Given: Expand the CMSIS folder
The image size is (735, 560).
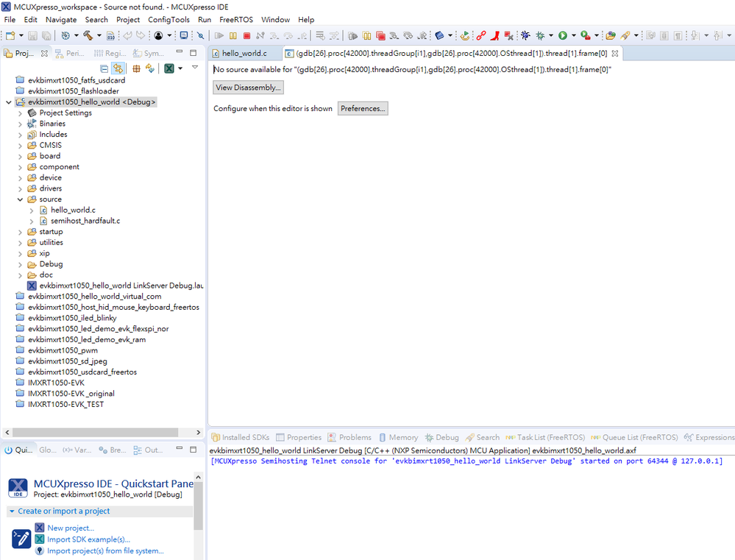Looking at the screenshot, I should pos(20,146).
